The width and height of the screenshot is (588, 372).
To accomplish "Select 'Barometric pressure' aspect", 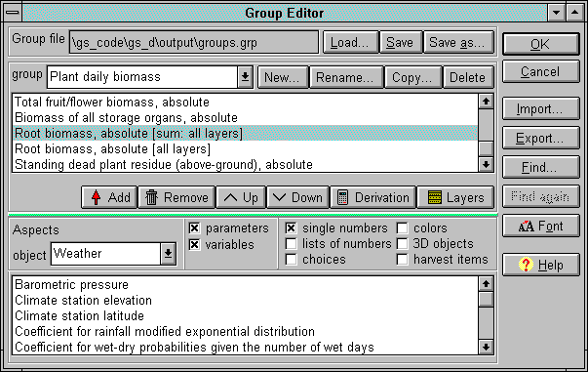I will (x=245, y=284).
